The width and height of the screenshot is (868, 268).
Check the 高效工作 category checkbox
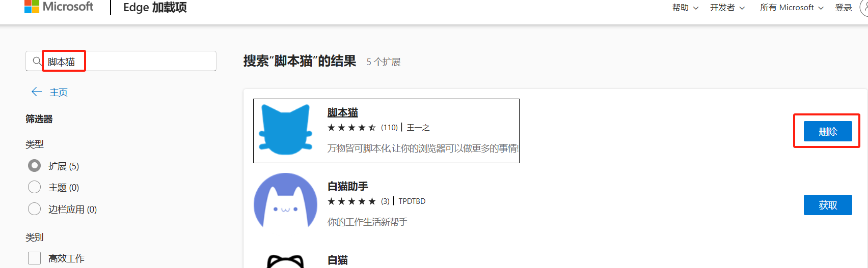[x=34, y=258]
